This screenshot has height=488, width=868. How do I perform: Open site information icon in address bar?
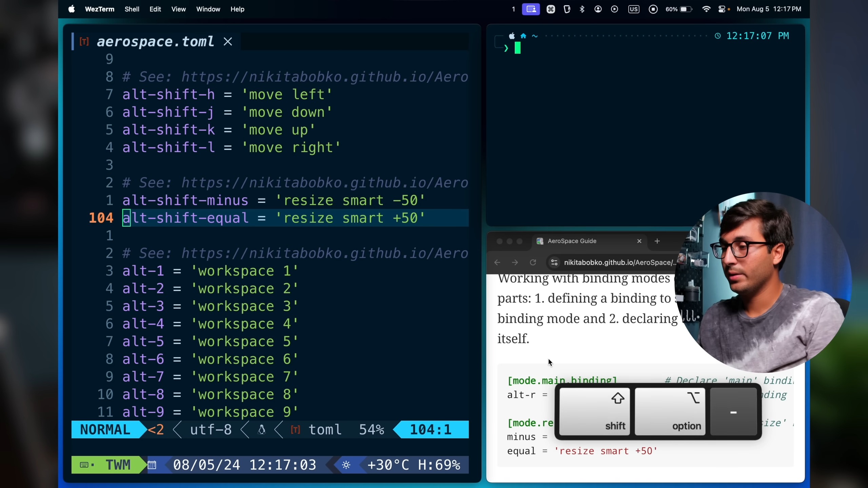click(554, 262)
